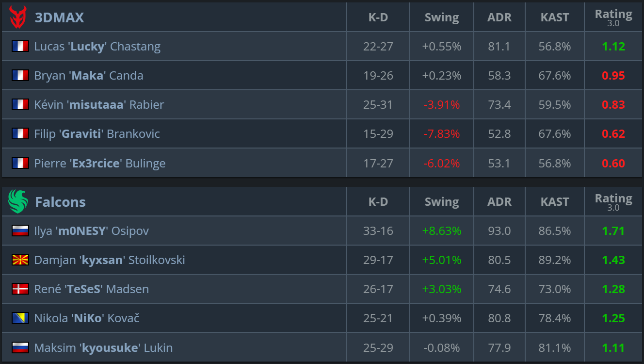Open the Falcons team page link

(x=60, y=202)
